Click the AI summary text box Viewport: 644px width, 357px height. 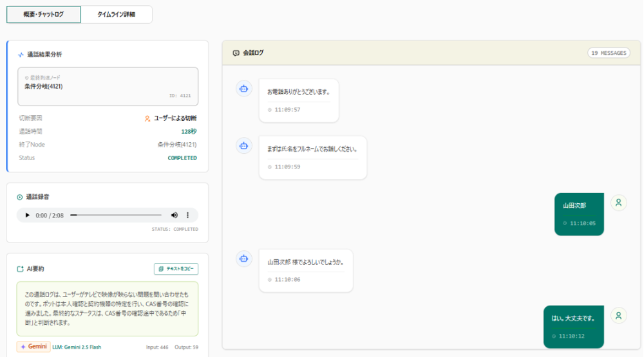click(x=107, y=309)
